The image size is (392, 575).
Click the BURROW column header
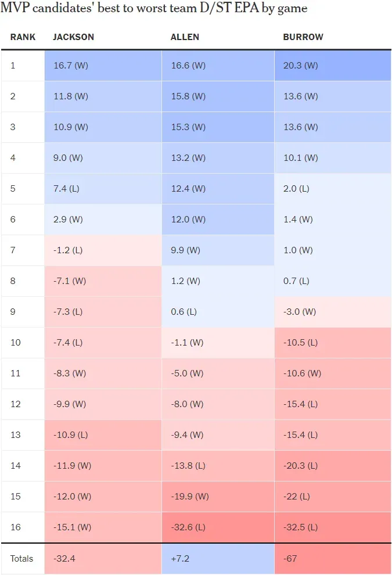(x=303, y=37)
